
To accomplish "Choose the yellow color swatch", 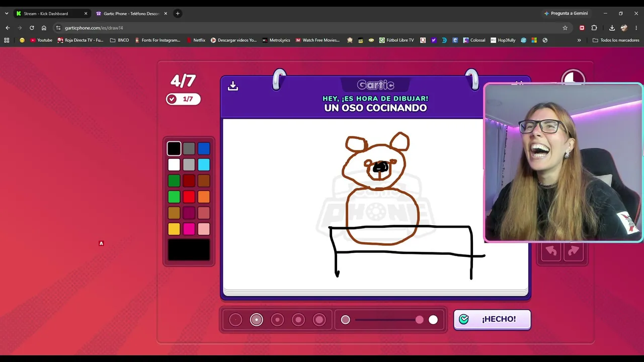I will 174,229.
